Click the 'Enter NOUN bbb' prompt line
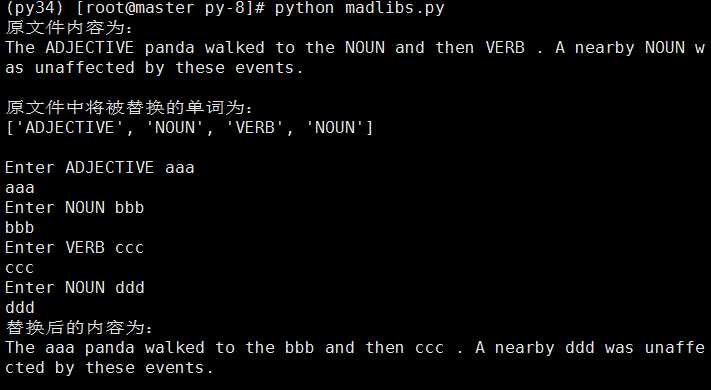The image size is (711, 390). click(75, 208)
